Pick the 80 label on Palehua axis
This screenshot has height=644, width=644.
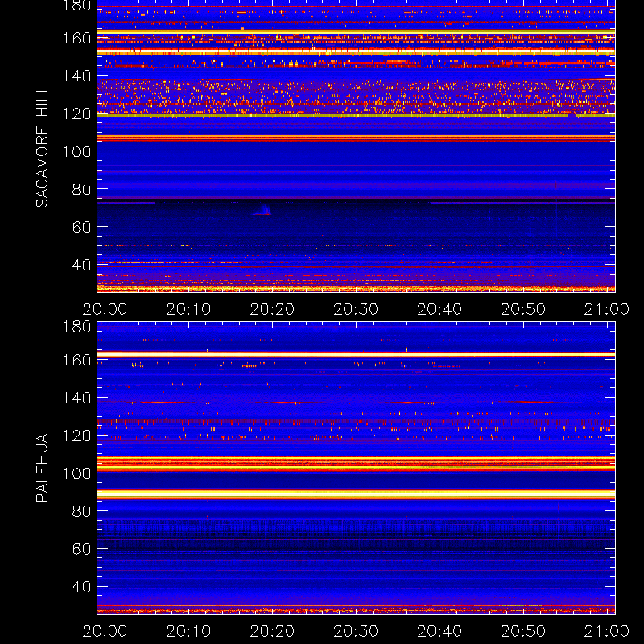[81, 511]
